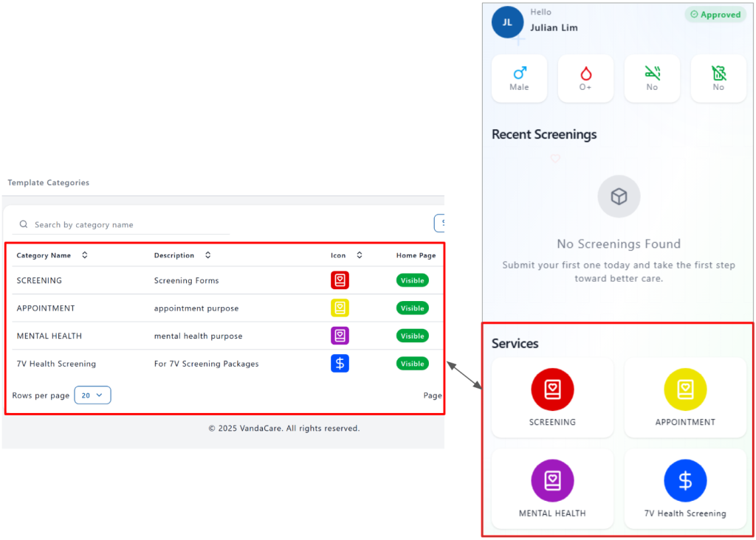The width and height of the screenshot is (756, 540).
Task: Toggle the Visible badge for SCREENING row
Action: click(x=412, y=280)
